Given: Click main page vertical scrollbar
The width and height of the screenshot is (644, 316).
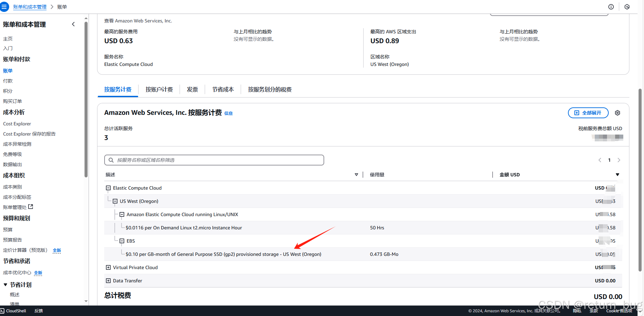Looking at the screenshot, I should click(640, 180).
